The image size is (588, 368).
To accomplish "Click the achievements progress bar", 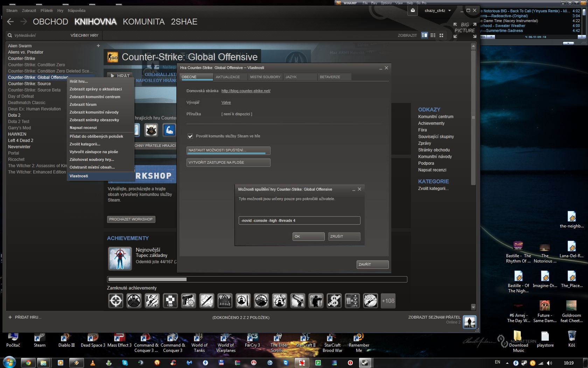I will point(257,279).
